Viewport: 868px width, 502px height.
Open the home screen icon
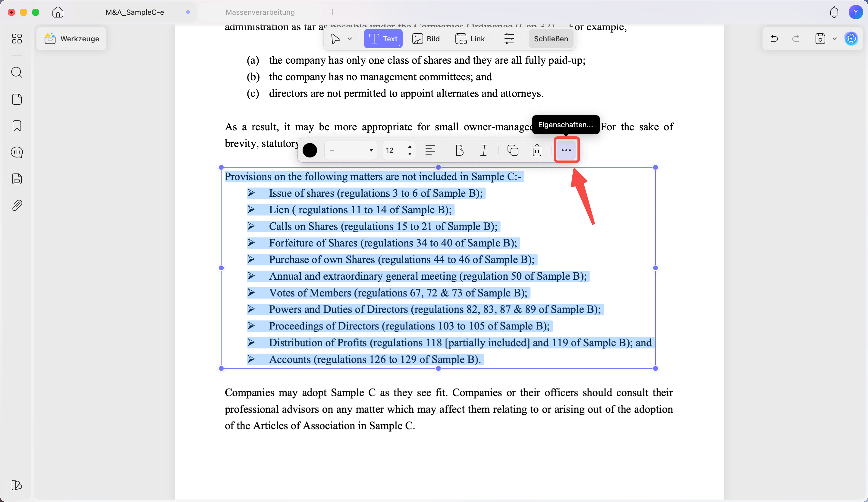click(x=58, y=12)
